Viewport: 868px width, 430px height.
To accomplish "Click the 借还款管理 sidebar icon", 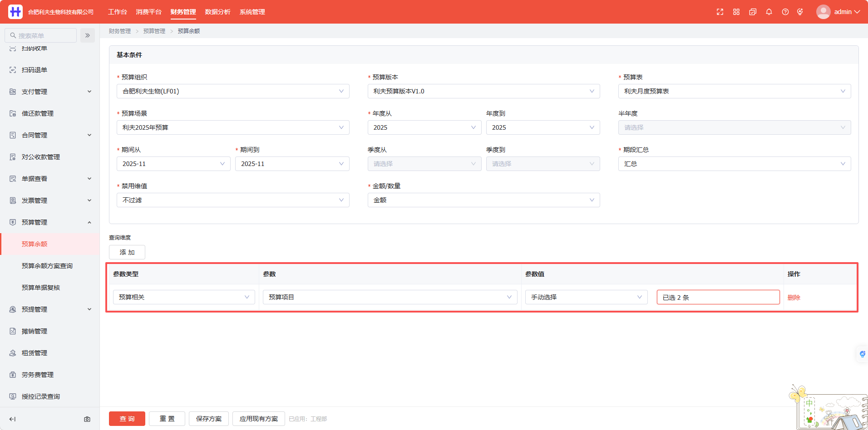I will pyautogui.click(x=13, y=113).
